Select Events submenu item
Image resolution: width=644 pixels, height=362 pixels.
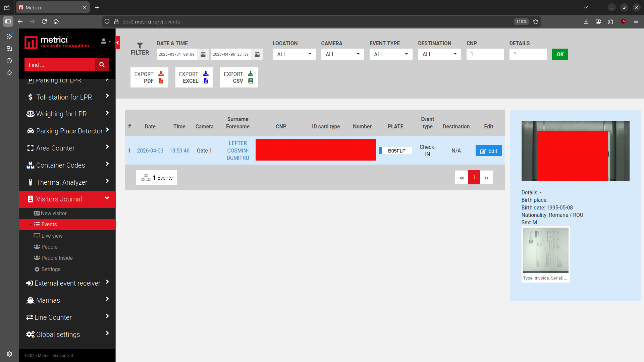(x=67, y=225)
